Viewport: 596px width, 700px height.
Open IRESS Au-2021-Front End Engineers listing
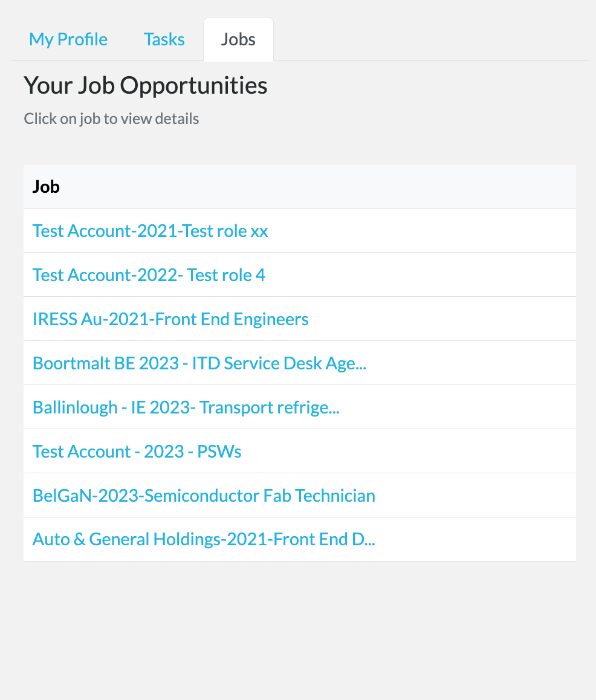[170, 319]
